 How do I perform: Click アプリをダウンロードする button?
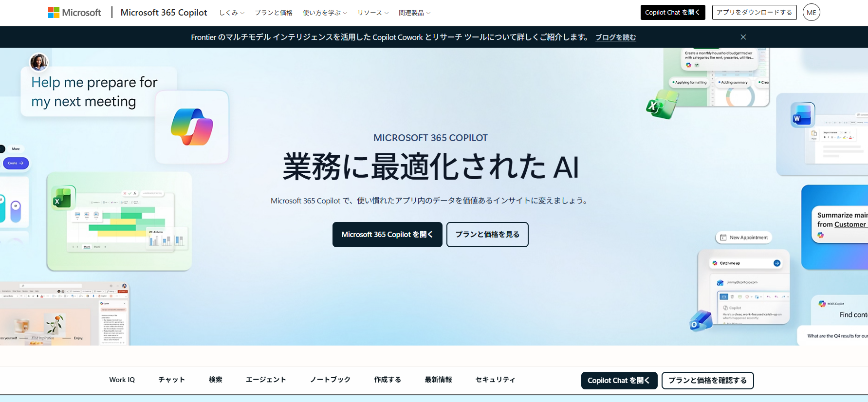pyautogui.click(x=754, y=13)
